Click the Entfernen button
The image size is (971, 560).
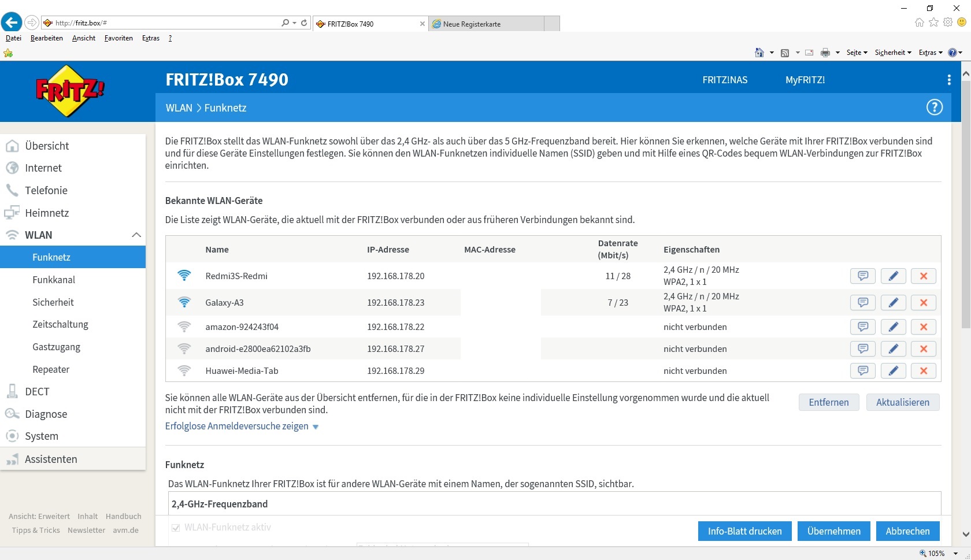(x=829, y=402)
